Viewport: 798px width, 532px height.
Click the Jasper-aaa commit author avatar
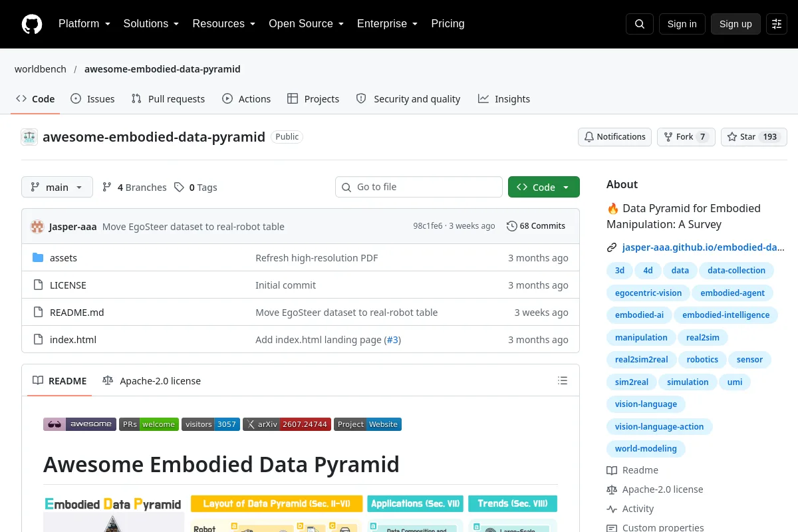pos(37,226)
